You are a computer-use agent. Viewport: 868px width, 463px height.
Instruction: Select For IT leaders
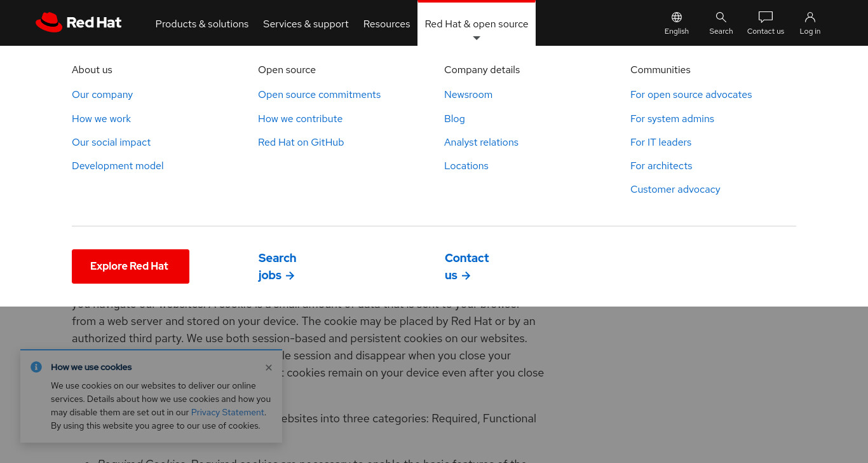[661, 142]
